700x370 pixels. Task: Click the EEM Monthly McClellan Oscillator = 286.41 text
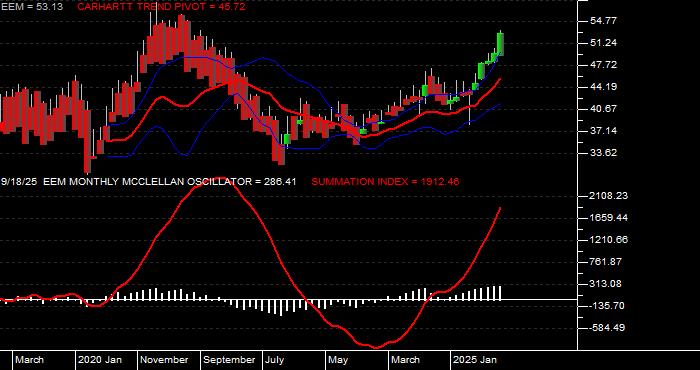point(170,182)
